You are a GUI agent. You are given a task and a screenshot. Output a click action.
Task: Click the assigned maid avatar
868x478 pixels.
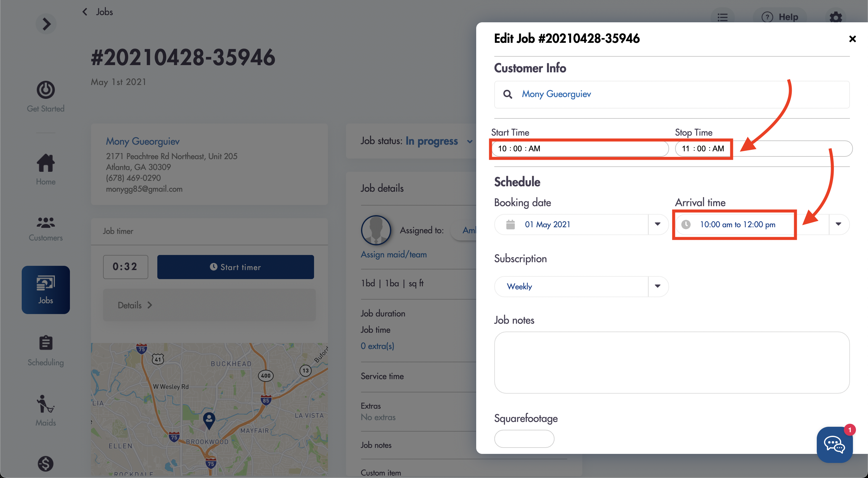click(376, 230)
